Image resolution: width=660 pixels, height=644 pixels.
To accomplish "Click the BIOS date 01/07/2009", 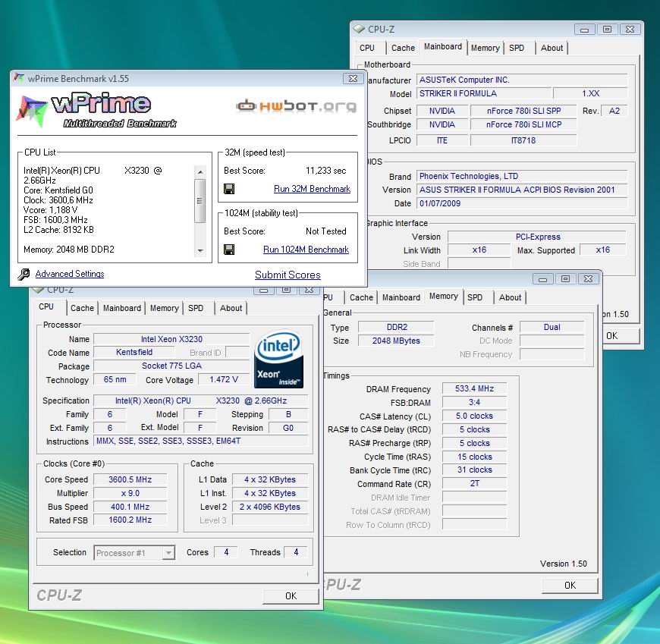I will [x=522, y=203].
